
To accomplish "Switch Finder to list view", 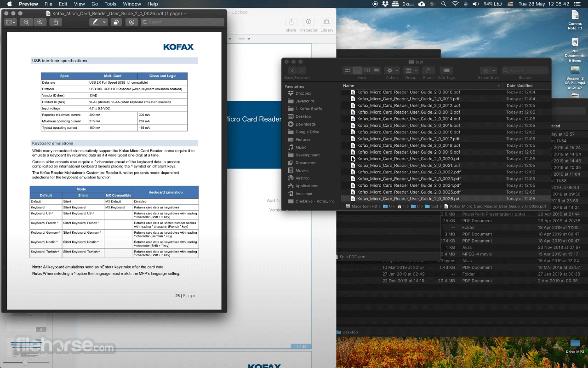I will click(357, 70).
